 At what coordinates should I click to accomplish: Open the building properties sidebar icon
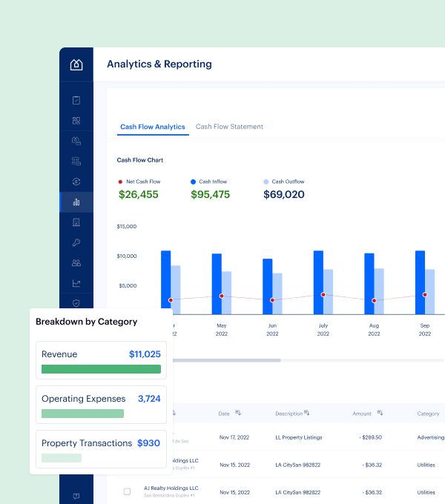point(76,222)
